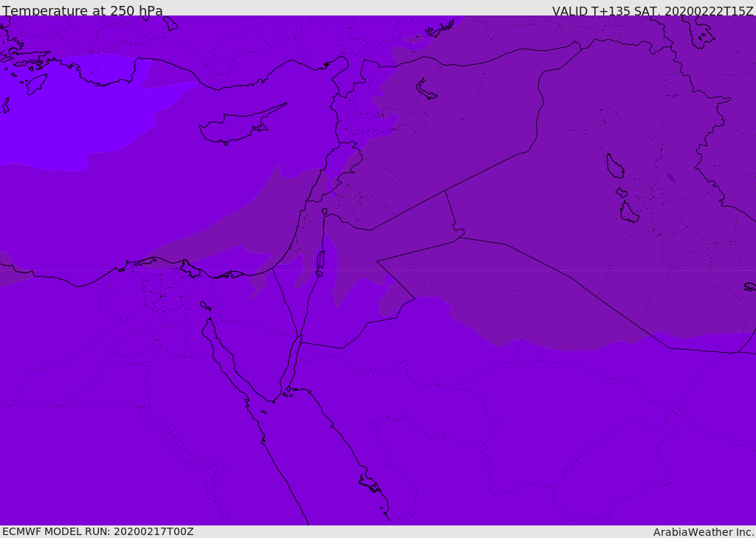Click the island of Cyprus on the map
This screenshot has height=538, width=756.
pos(241,125)
